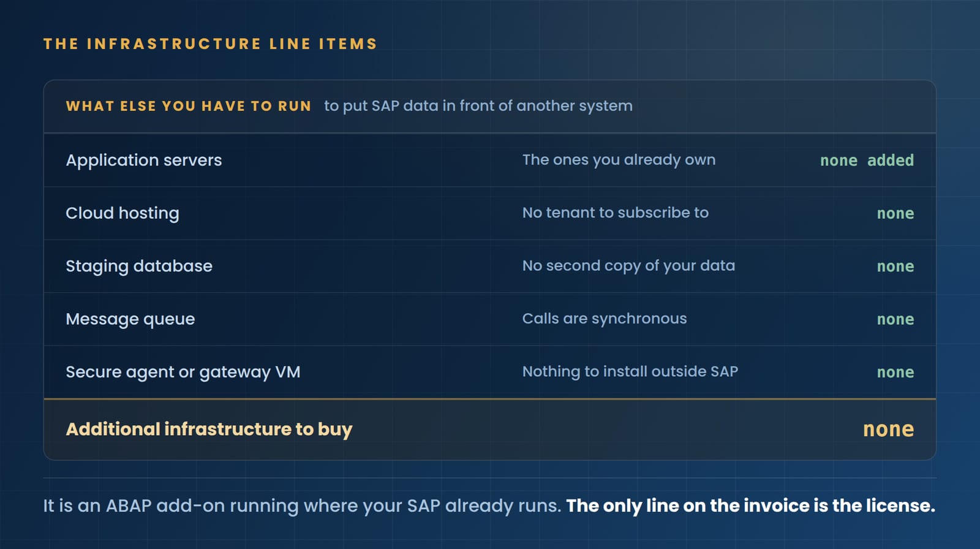980x549 pixels.
Task: Click the 'none' value in Staging database row
Action: click(895, 267)
